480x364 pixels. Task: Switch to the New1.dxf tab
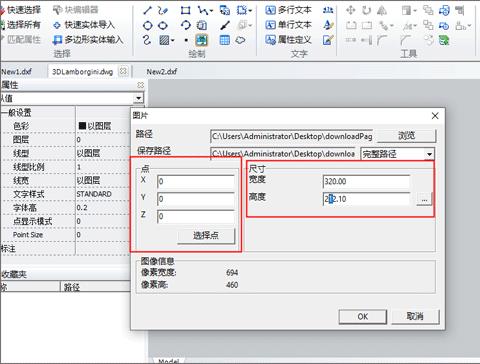tap(17, 72)
